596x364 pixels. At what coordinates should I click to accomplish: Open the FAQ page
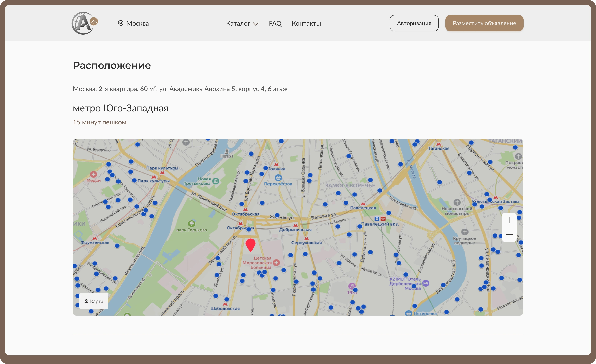coord(275,23)
